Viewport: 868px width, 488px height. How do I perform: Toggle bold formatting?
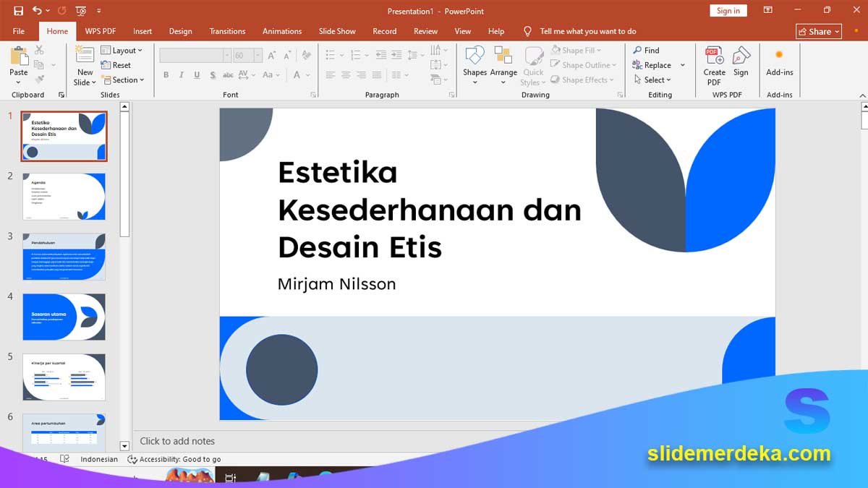click(x=166, y=74)
